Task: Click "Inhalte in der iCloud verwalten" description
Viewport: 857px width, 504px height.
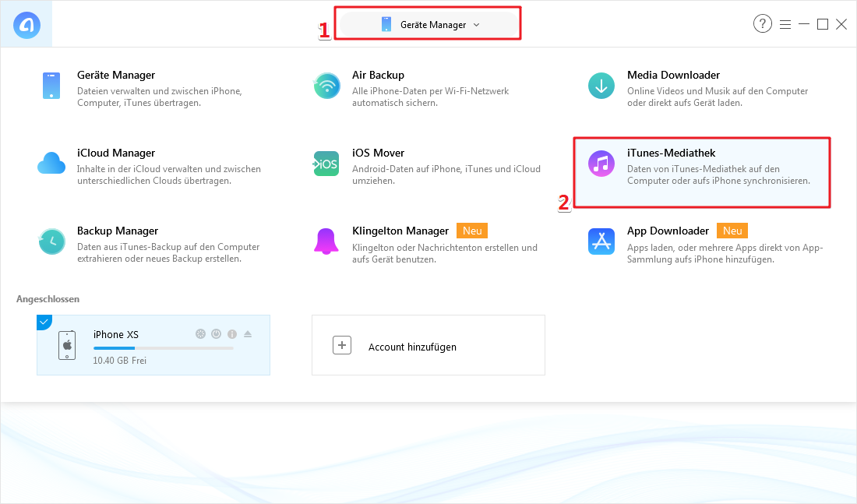Action: (x=169, y=175)
